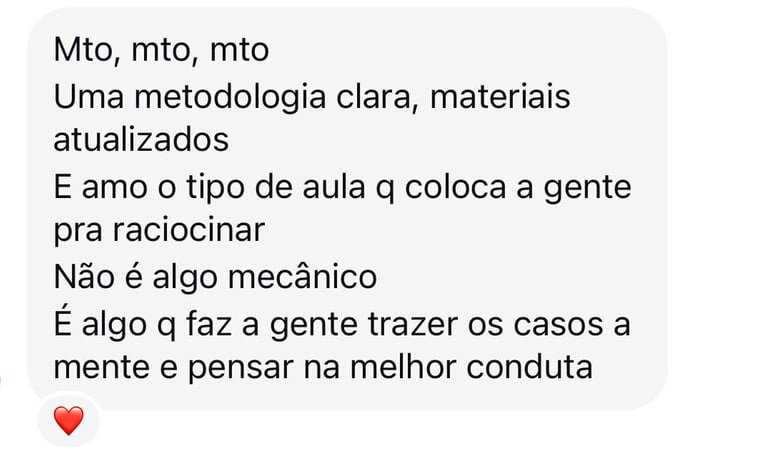Click the word "metodologia" in the message

pos(230,97)
